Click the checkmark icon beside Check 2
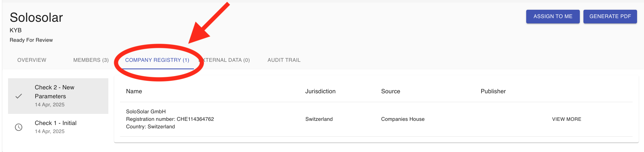644x152 pixels. 19,96
